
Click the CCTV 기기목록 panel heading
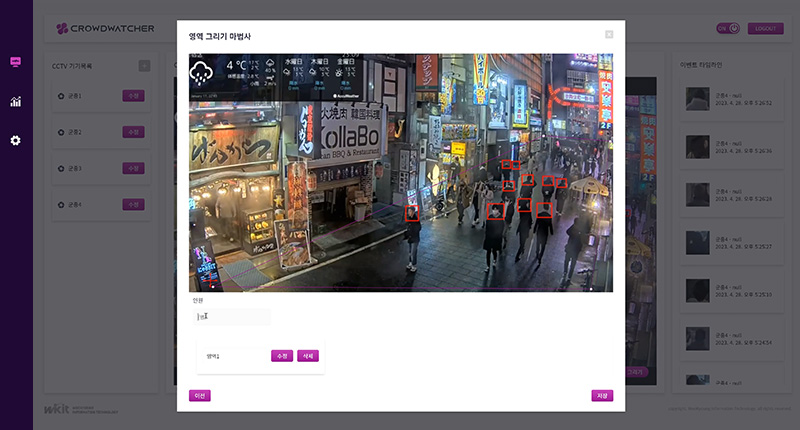click(x=72, y=66)
